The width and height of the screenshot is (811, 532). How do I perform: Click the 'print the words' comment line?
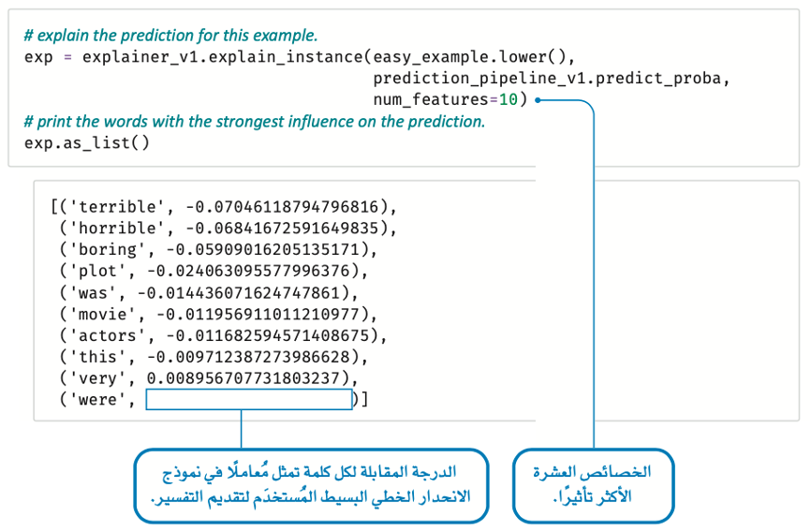coord(255,122)
